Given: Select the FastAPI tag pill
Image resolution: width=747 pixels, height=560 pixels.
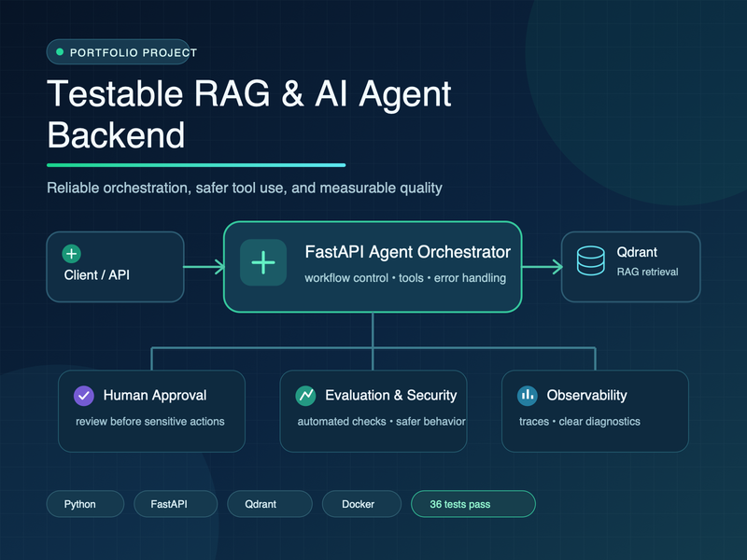Looking at the screenshot, I should pos(176,504).
